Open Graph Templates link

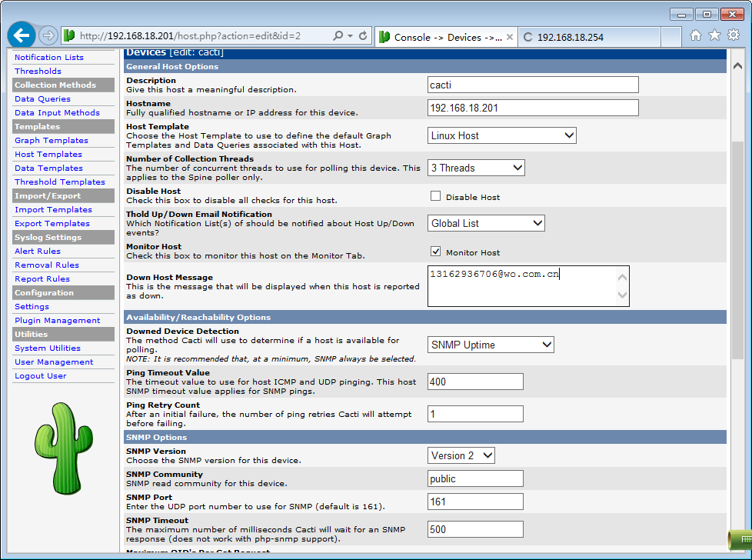click(52, 141)
